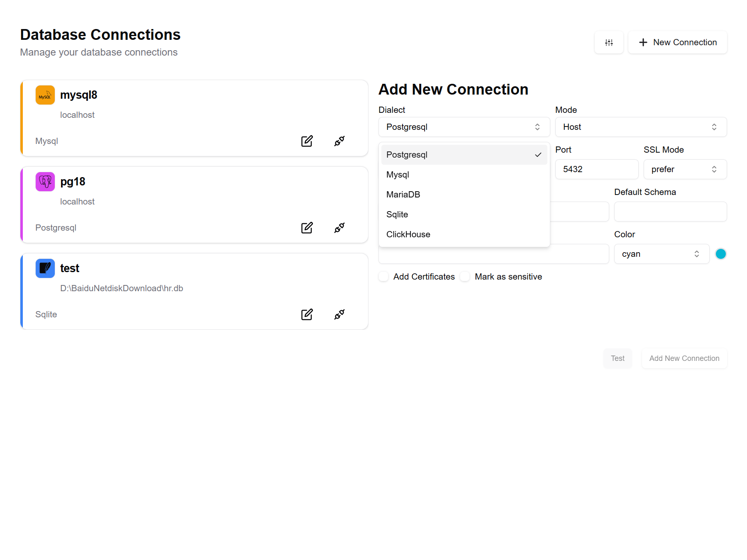Pick MariaDB in the dialect list
747x560 pixels.
403,195
